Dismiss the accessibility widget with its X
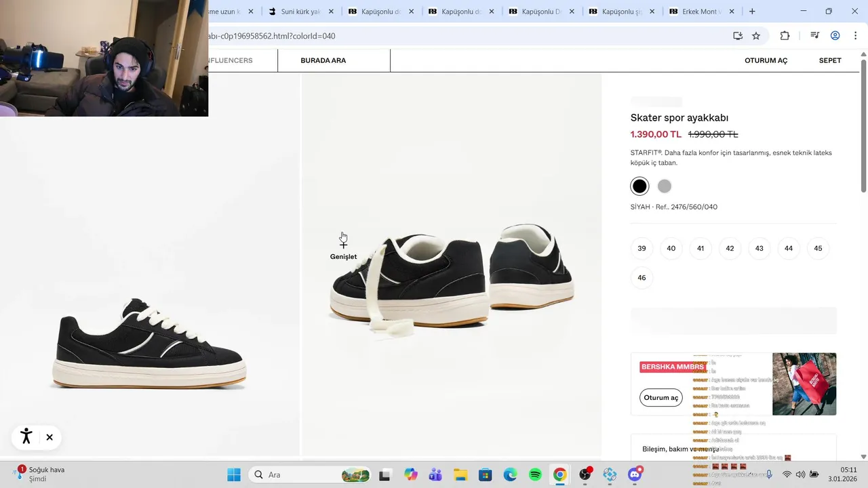868x488 pixels. click(x=50, y=437)
